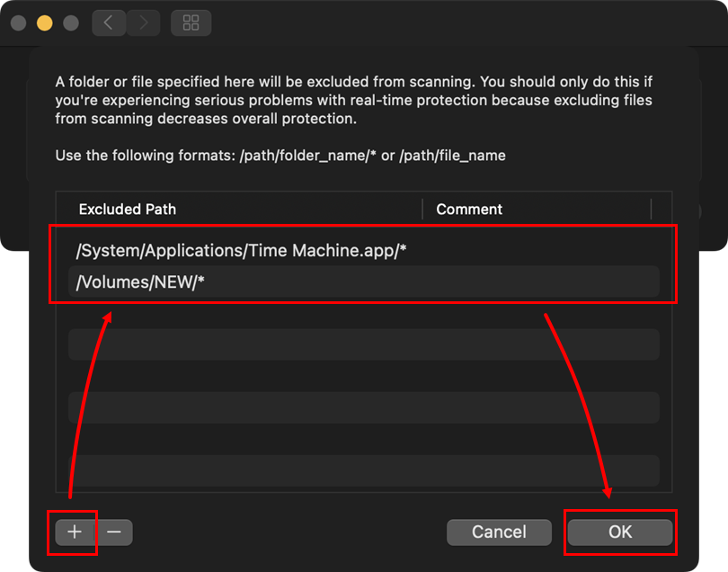Click divider between Excluded Path and Comment headers

[422, 210]
